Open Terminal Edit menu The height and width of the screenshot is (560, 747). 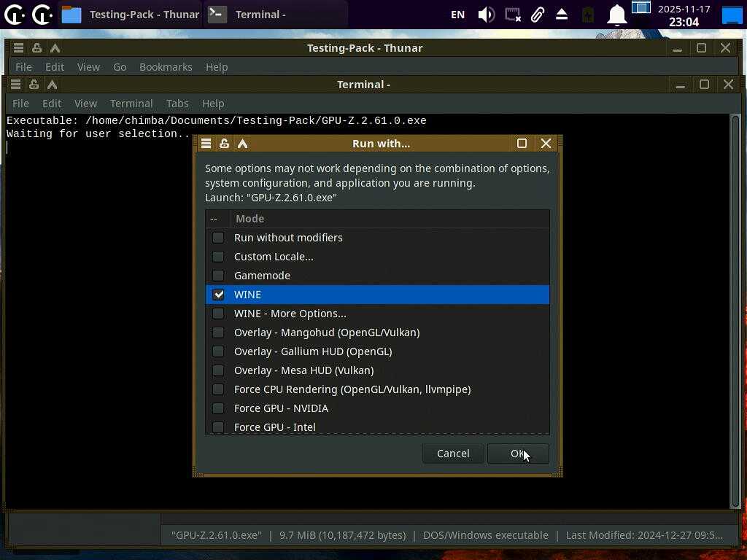(52, 104)
